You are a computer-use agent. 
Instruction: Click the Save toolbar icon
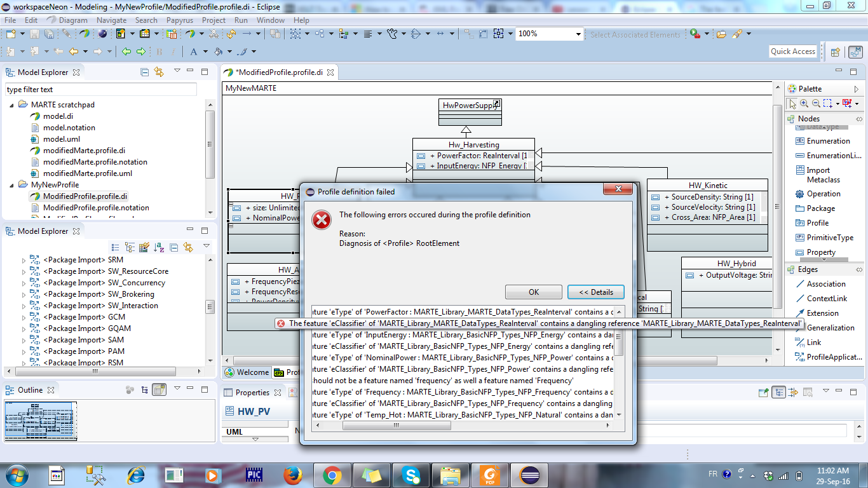point(35,34)
